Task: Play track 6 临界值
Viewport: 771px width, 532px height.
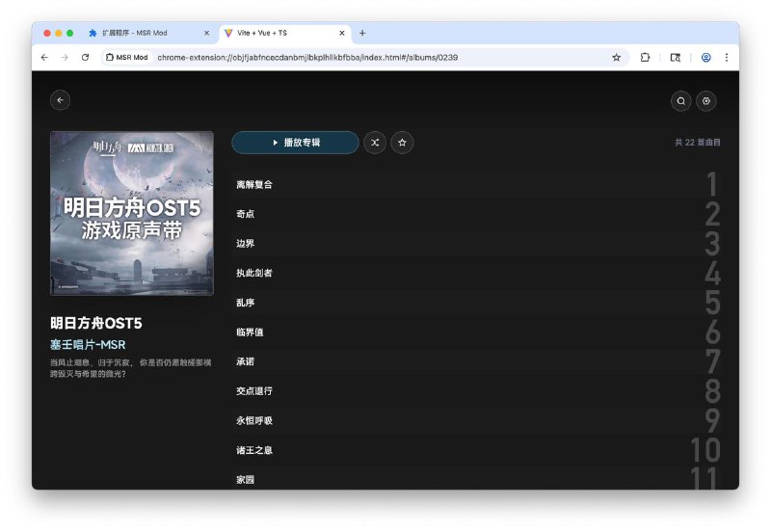Action: tap(476, 332)
